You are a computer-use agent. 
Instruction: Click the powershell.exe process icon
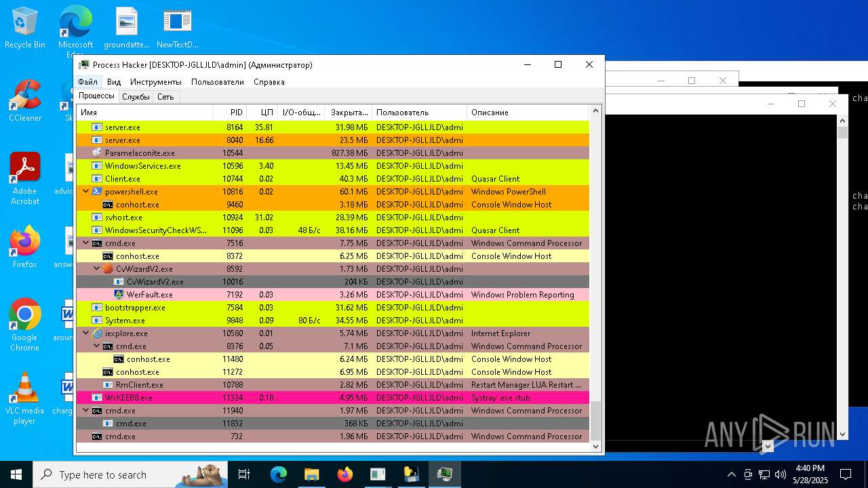tap(97, 192)
